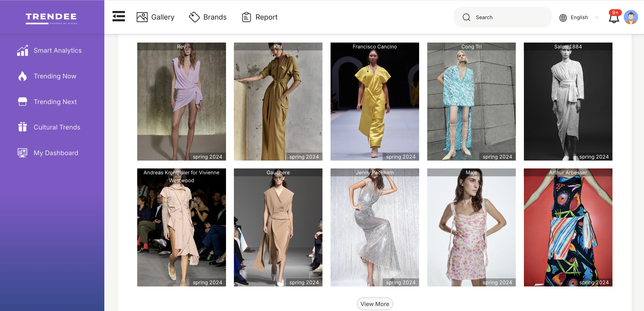Go to My Dashboard section
Image resolution: width=644 pixels, height=311 pixels.
pos(48,153)
